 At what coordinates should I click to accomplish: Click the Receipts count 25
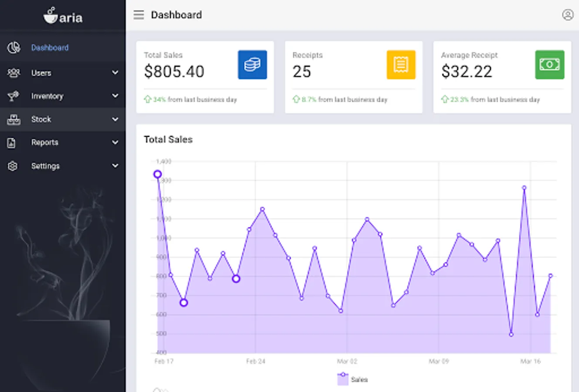click(302, 71)
